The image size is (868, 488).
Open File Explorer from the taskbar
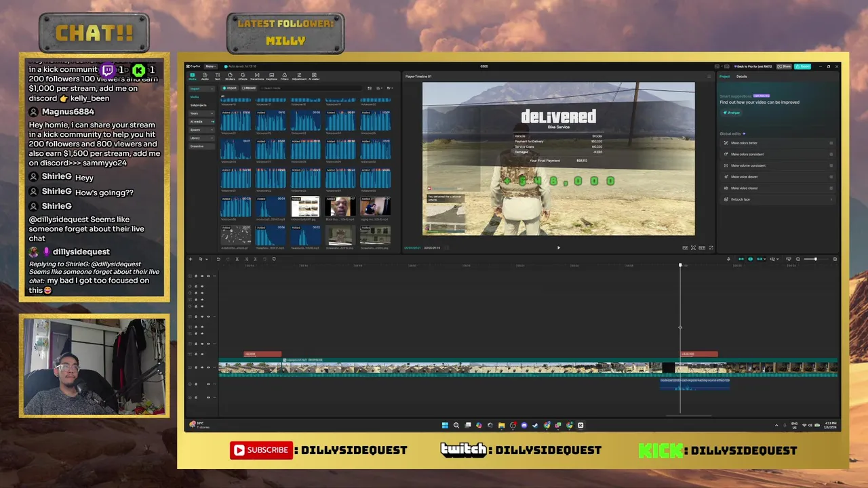point(502,425)
